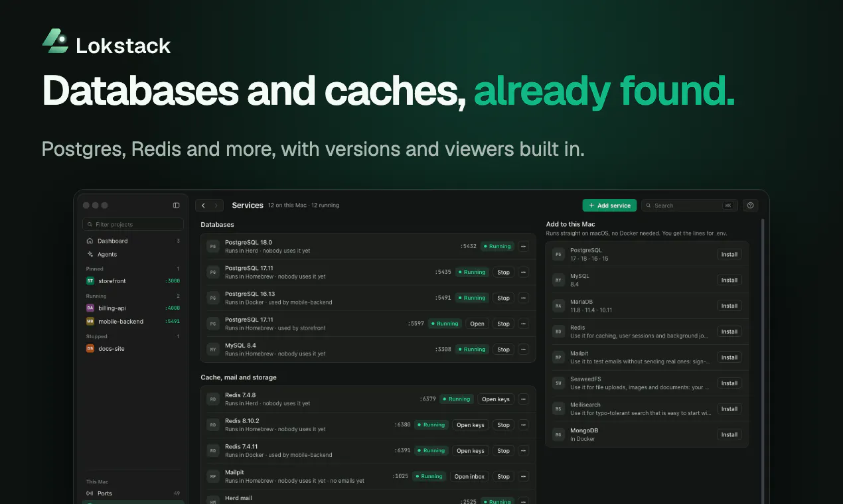Viewport: 843px width, 504px height.
Task: Click the right-side vertical scrollbar
Action: 761,361
